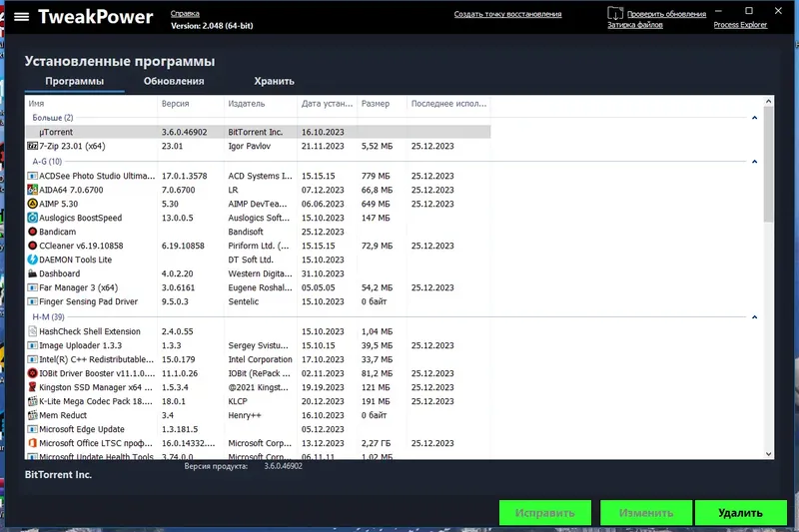This screenshot has height=532, width=799.
Task: Click the Изменить button
Action: pos(646,513)
